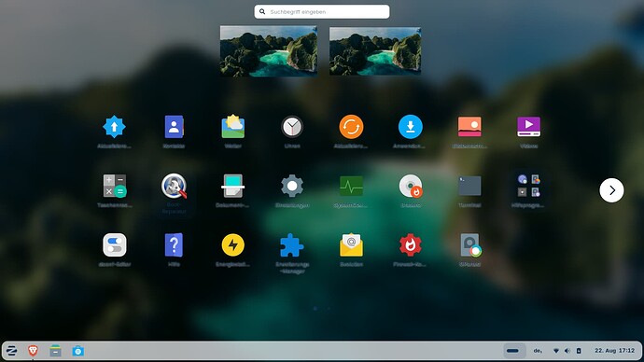This screenshot has height=362, width=644.
Task: Open the Files manager in taskbar
Action: [55, 351]
